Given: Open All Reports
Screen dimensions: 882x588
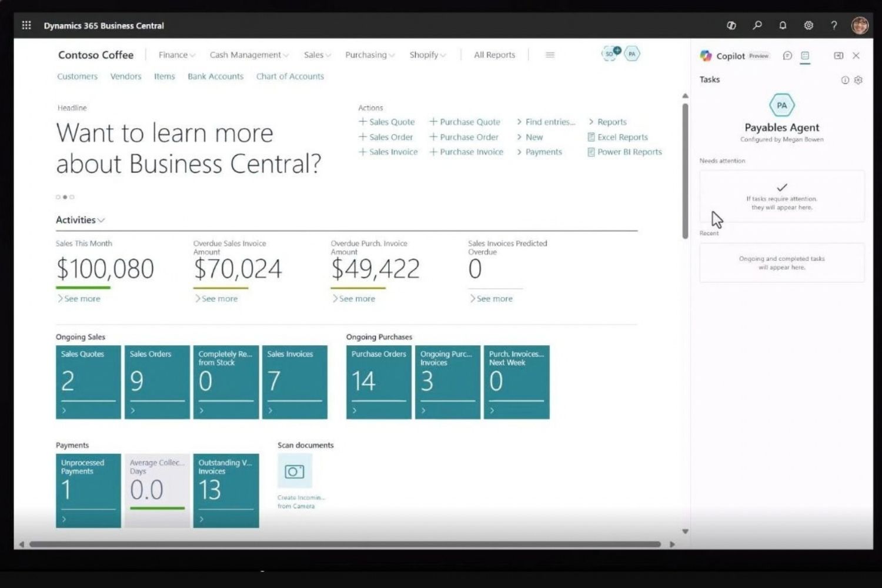Looking at the screenshot, I should tap(495, 55).
